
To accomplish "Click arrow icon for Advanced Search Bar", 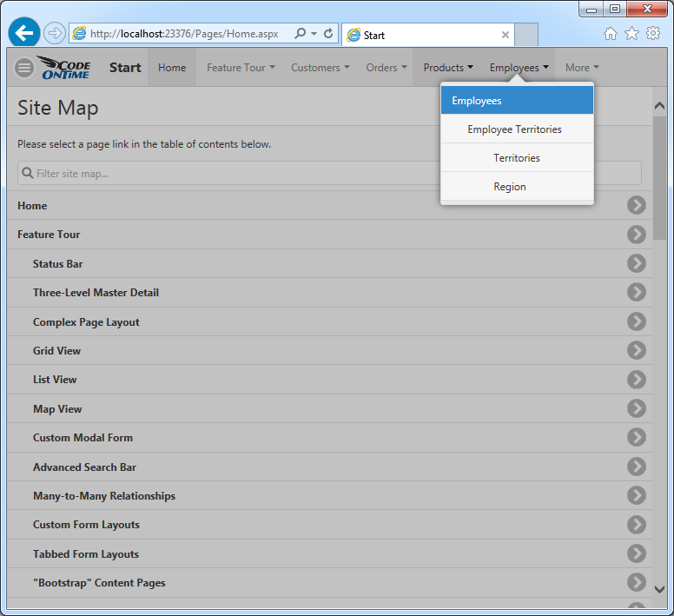I will [x=637, y=467].
